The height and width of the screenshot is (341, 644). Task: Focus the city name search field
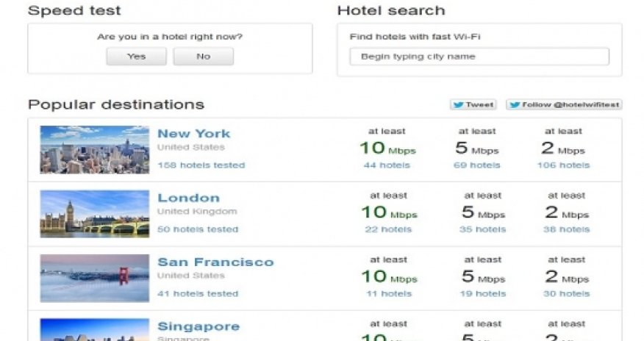click(x=479, y=57)
